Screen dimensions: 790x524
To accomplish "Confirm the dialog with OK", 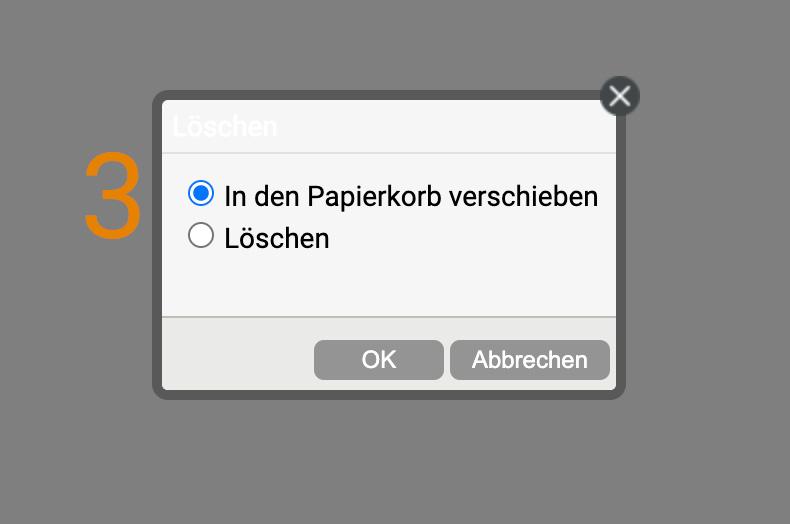I will click(x=379, y=360).
